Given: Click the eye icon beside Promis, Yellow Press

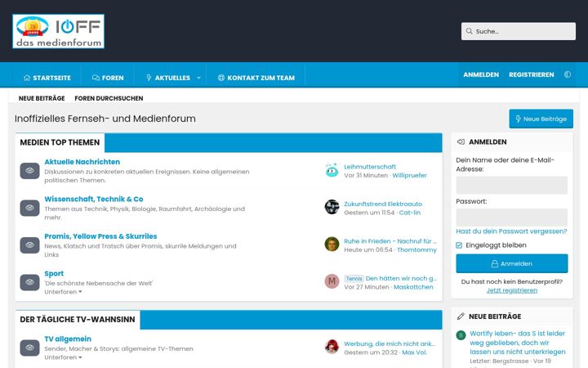Looking at the screenshot, I should click(29, 245).
